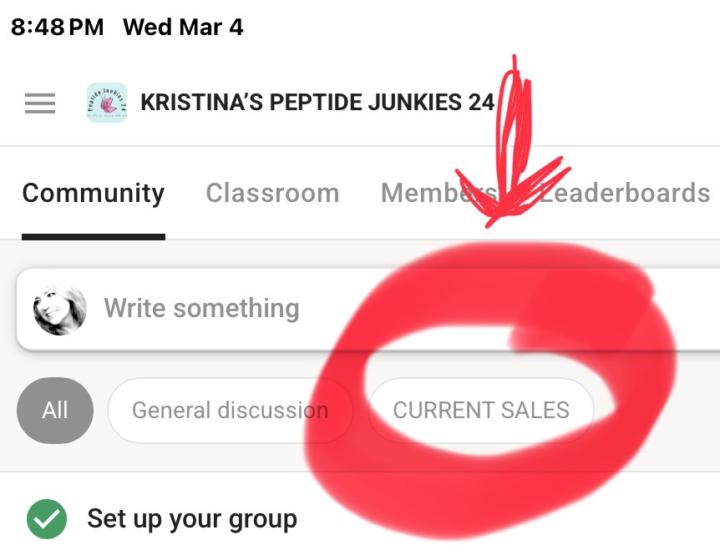Switch to the Community tab

point(93,193)
